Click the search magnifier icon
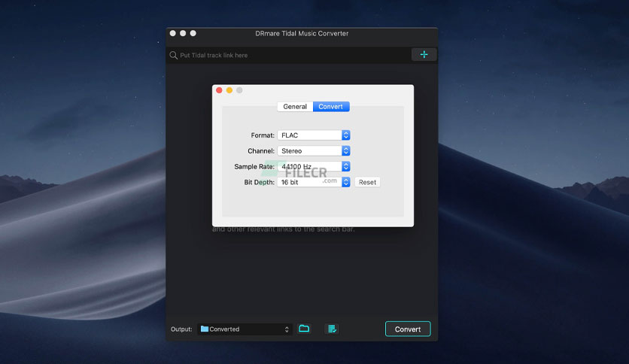The height and width of the screenshot is (364, 629). point(173,56)
